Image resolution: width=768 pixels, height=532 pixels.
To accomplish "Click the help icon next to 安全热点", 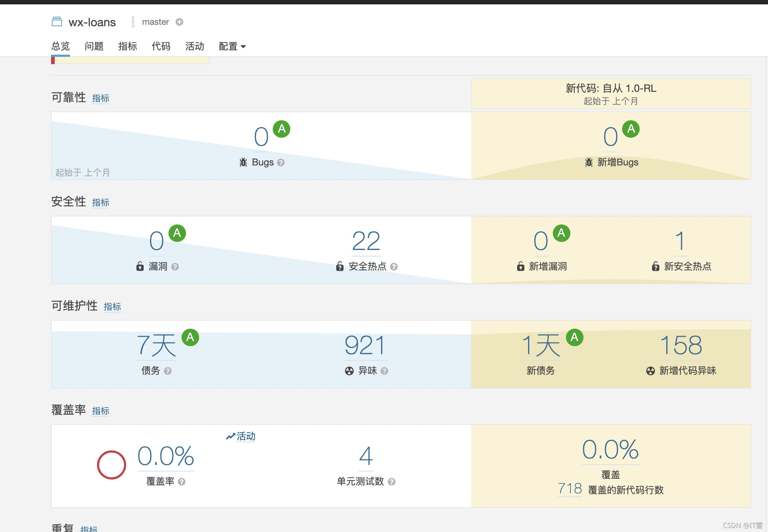I will (393, 267).
